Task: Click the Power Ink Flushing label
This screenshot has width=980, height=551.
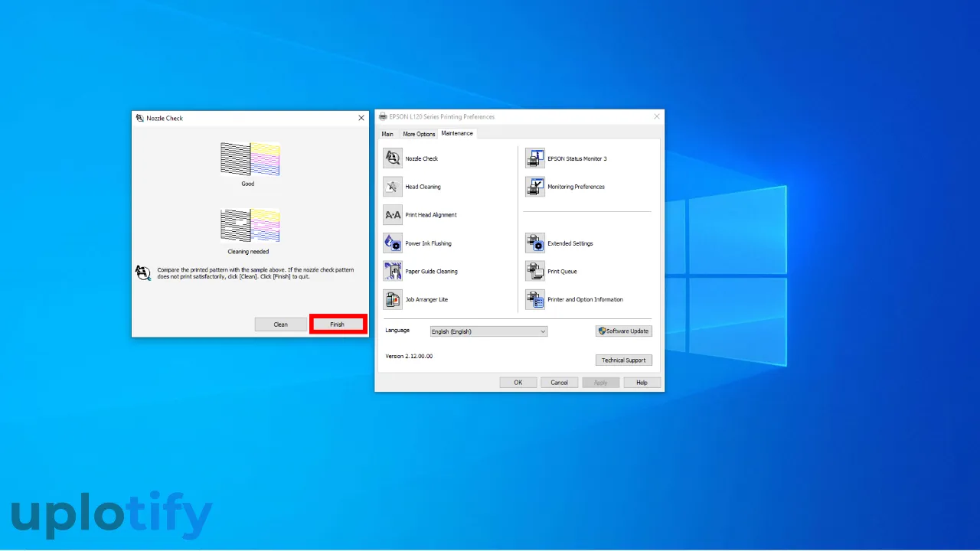Action: click(428, 243)
